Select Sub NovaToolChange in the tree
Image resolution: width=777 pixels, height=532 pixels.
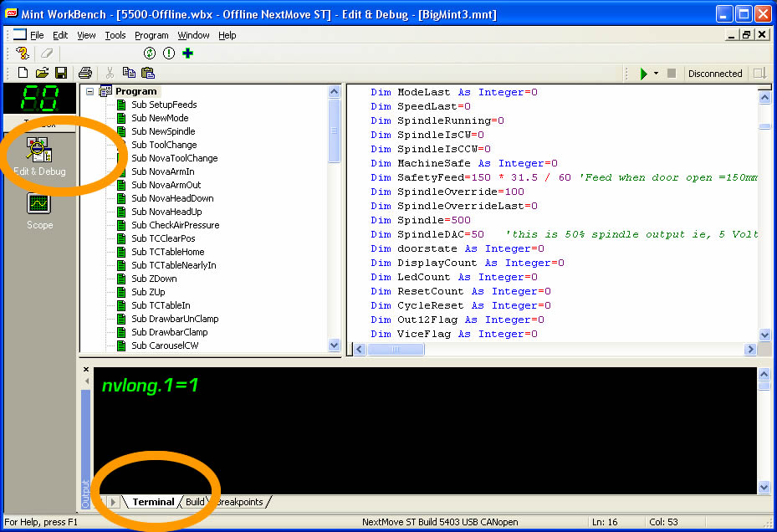[175, 158]
